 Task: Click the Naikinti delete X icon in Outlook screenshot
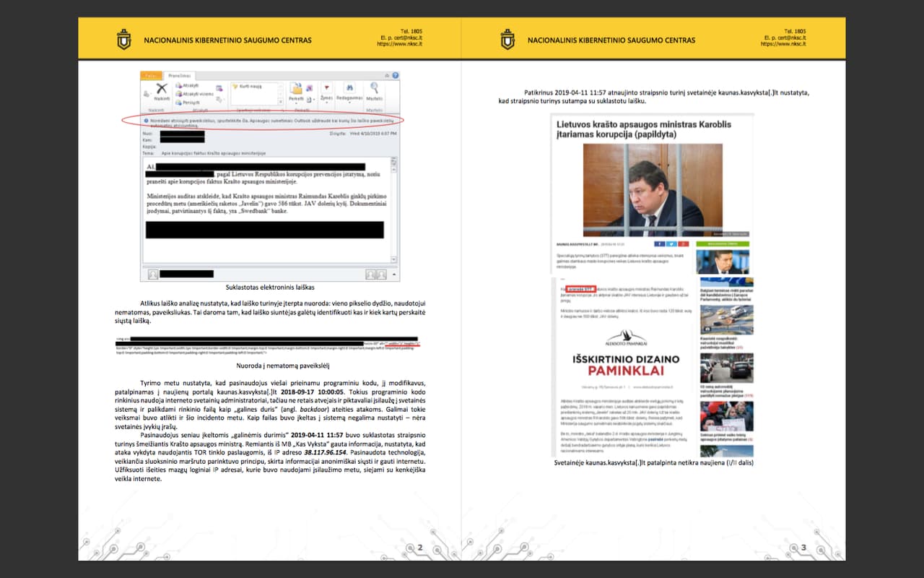click(162, 89)
